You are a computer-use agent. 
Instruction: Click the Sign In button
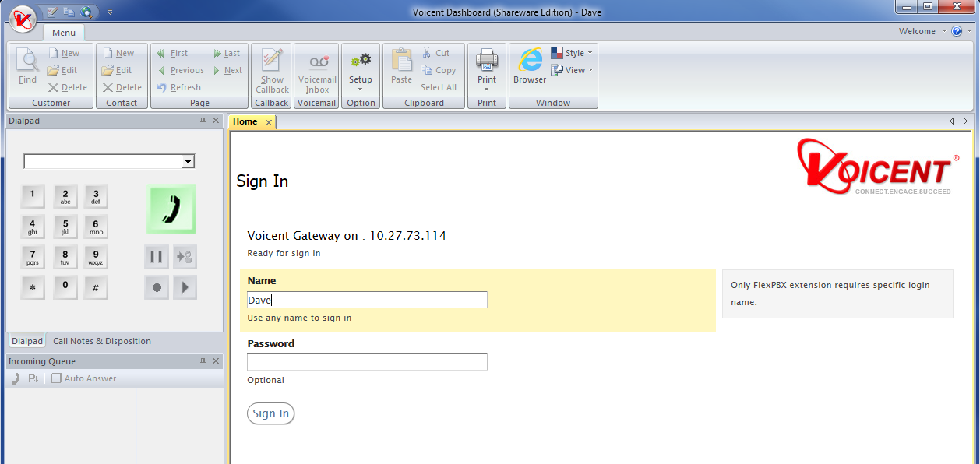click(x=270, y=413)
